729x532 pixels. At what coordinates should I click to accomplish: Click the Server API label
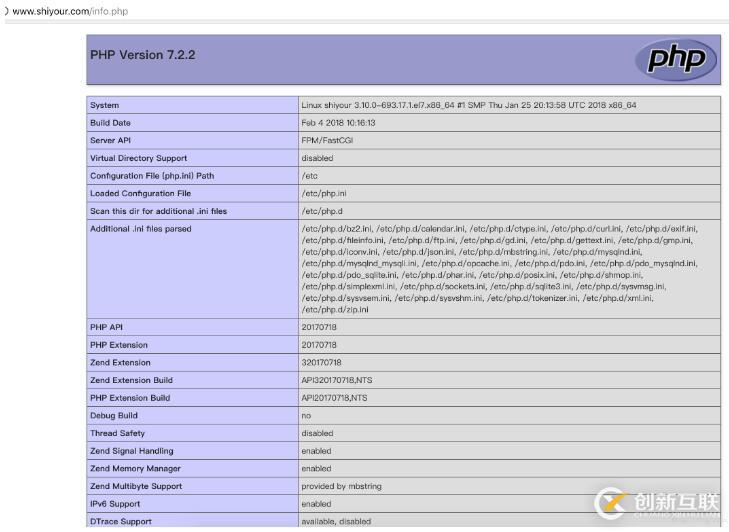[x=110, y=140]
